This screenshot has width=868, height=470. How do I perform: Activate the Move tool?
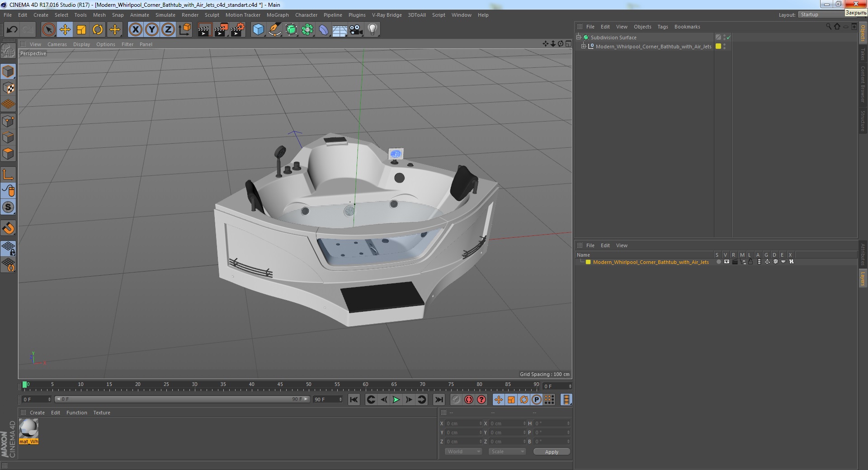[x=65, y=30]
